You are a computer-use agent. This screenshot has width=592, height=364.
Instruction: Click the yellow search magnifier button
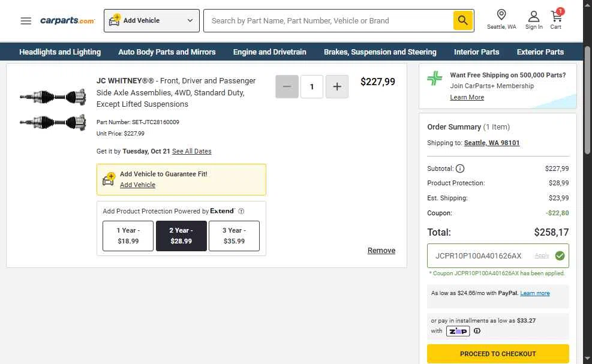coord(463,20)
